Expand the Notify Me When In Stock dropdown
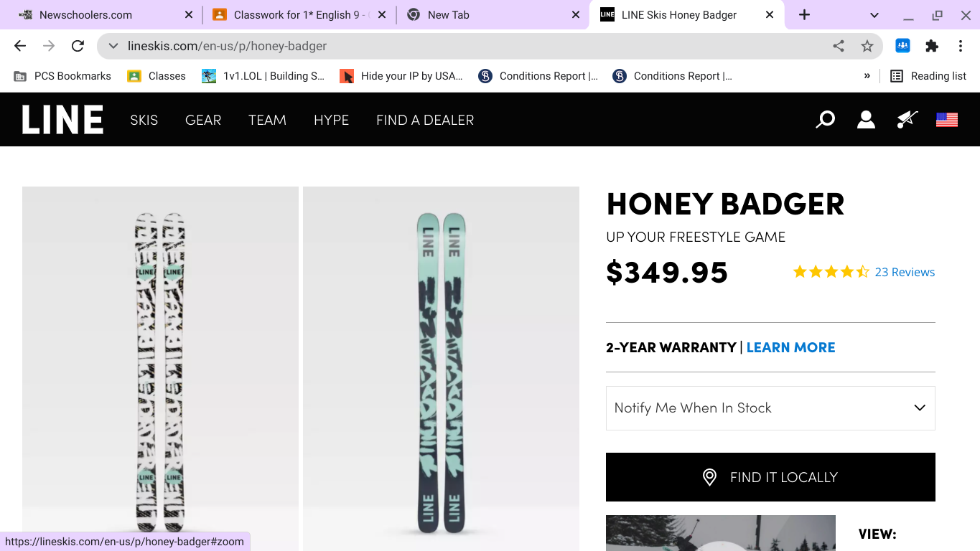This screenshot has width=980, height=551. [x=770, y=408]
